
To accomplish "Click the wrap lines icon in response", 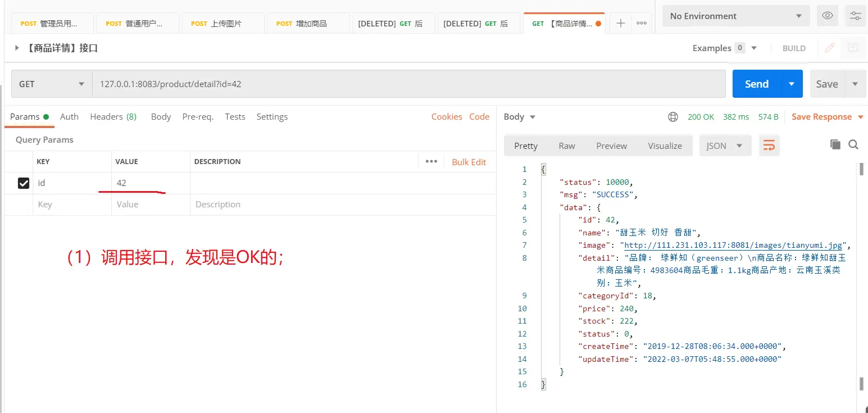I will pyautogui.click(x=769, y=146).
